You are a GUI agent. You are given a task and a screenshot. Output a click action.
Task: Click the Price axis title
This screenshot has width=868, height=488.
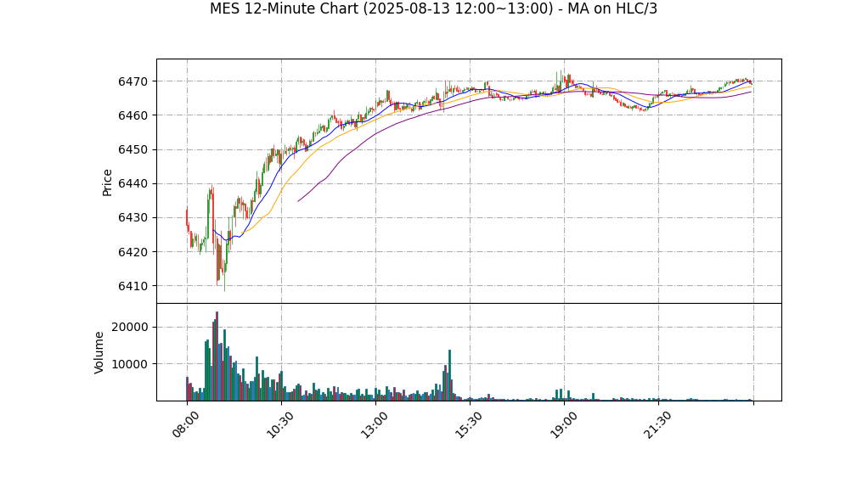click(107, 182)
